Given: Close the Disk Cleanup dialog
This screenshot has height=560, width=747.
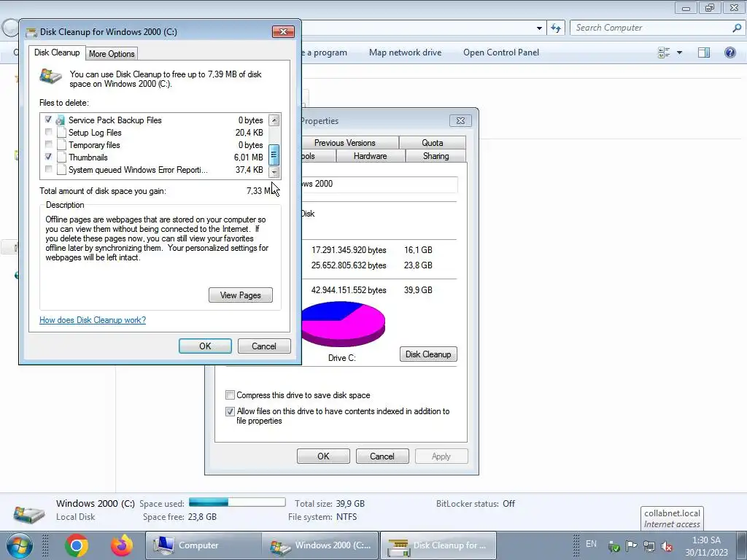Looking at the screenshot, I should 284,32.
